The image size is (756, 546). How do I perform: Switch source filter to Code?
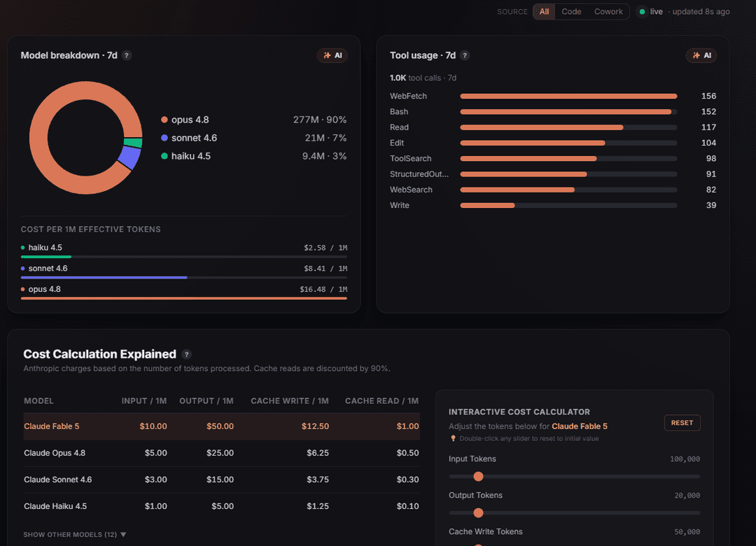(x=571, y=12)
